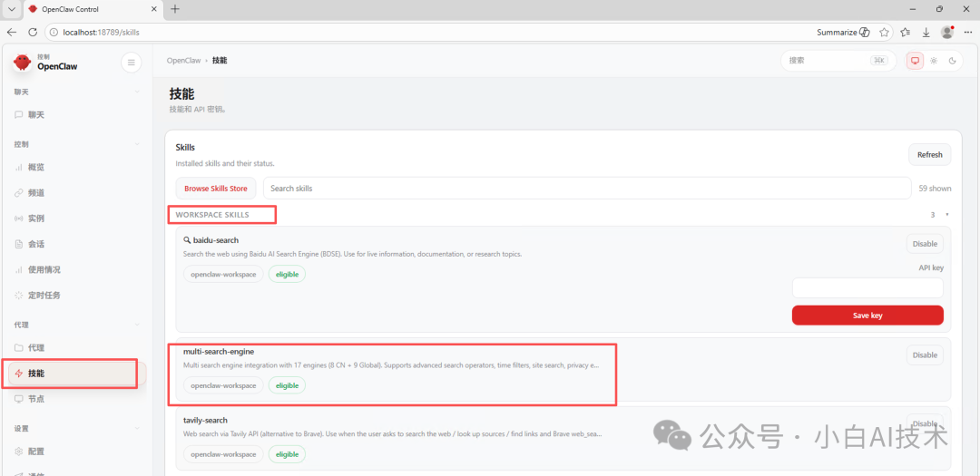This screenshot has width=980, height=476.
Task: Collapse the Workspace Skills group arrow
Action: (x=946, y=215)
